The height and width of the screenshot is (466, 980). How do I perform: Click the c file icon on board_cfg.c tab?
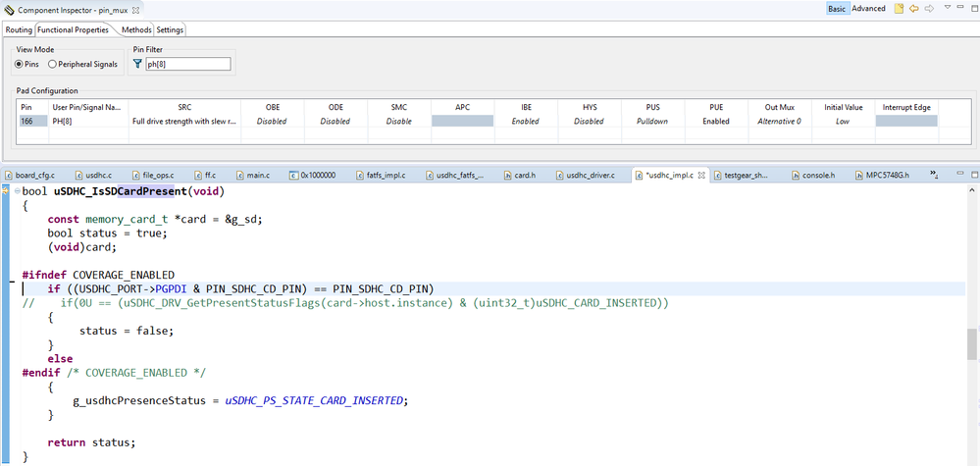(8, 176)
